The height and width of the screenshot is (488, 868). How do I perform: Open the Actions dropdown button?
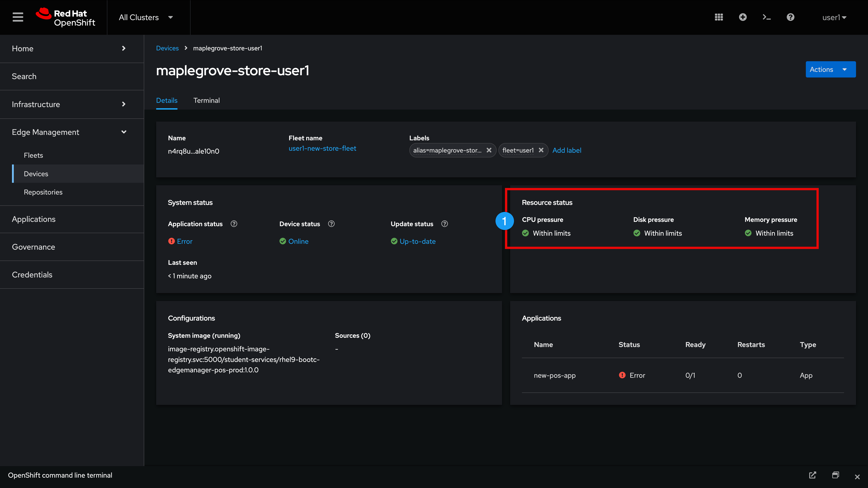tap(831, 69)
